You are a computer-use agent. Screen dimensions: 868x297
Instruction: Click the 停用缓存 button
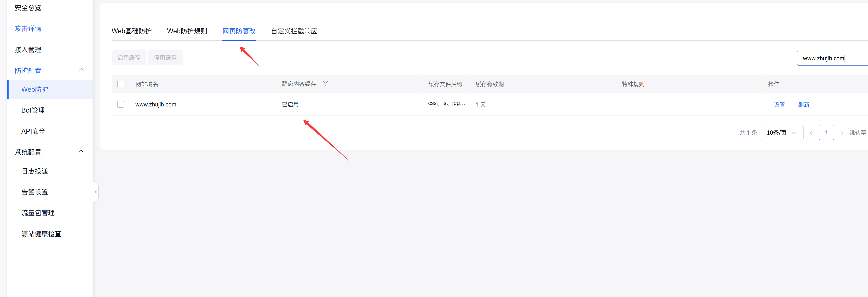(x=165, y=58)
